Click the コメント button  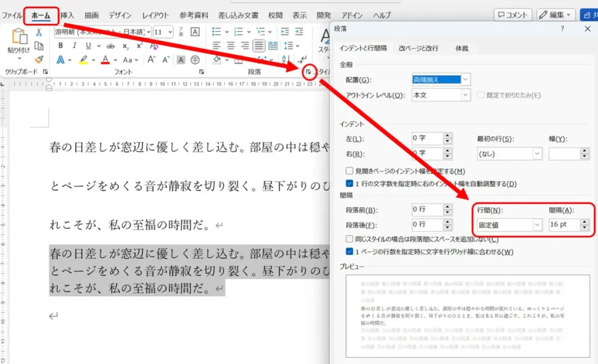tap(513, 15)
